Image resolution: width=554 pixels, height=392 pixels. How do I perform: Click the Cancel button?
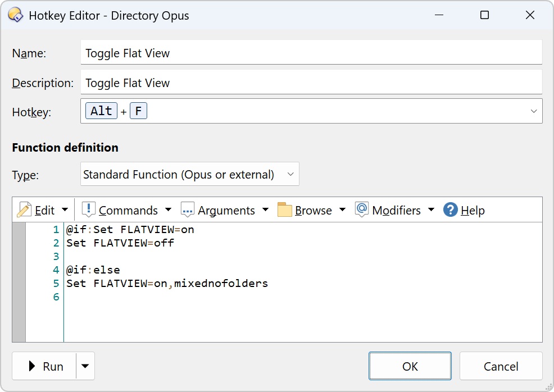point(501,366)
